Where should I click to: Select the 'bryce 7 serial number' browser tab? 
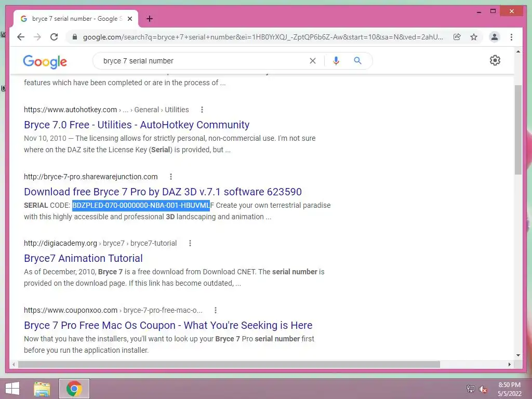coord(75,19)
